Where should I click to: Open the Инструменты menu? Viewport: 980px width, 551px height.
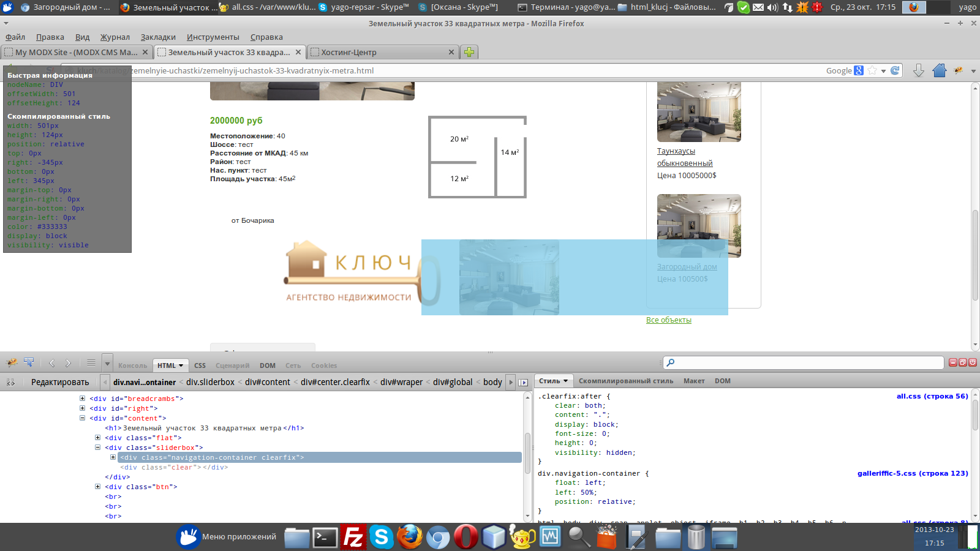pos(213,37)
